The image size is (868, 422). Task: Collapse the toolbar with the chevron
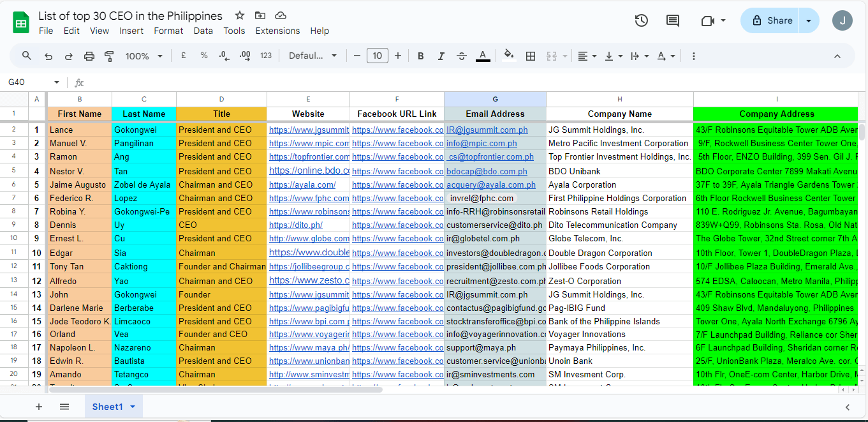coord(837,56)
